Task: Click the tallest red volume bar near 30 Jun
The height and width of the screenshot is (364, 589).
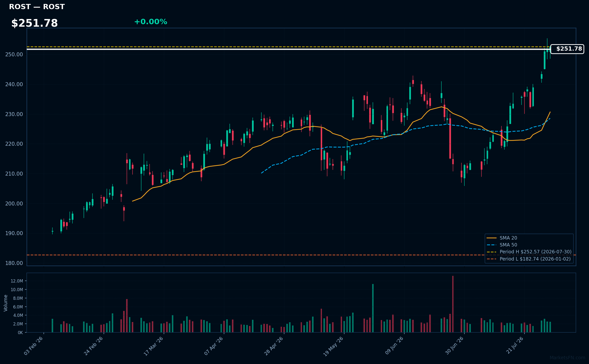Action: pos(453,304)
